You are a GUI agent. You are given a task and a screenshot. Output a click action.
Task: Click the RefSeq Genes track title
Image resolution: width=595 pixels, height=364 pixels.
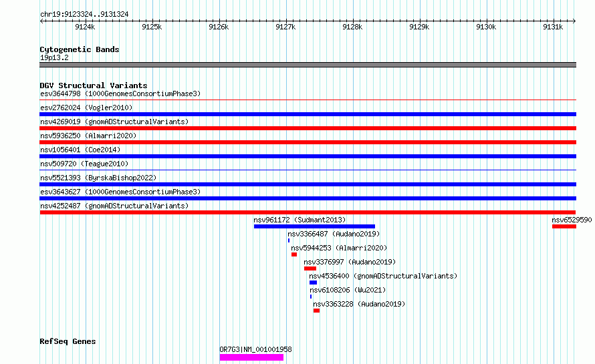tap(68, 341)
